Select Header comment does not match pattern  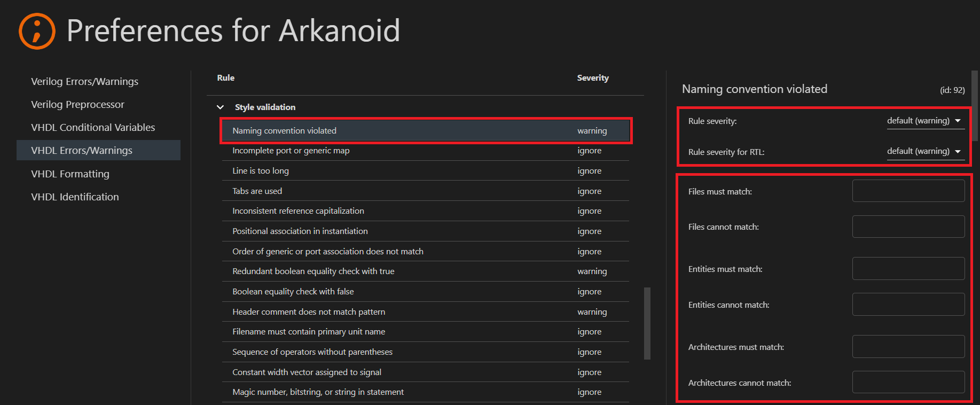308,312
